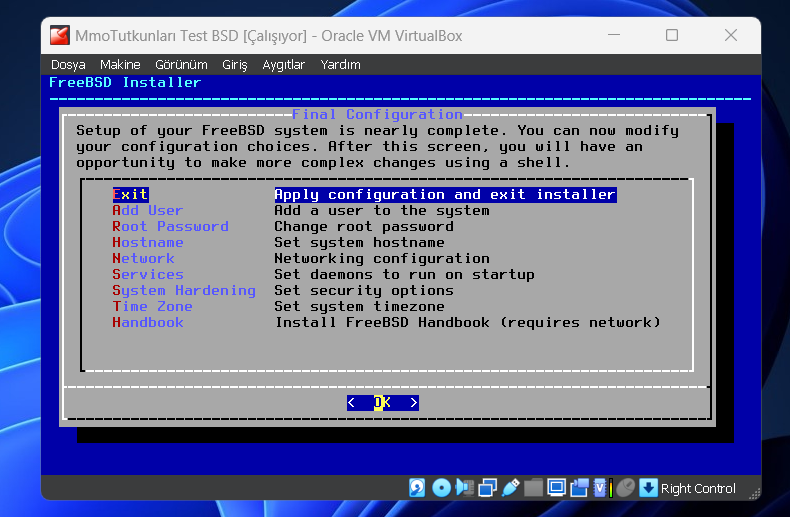Select the Time Zone option

tap(152, 306)
